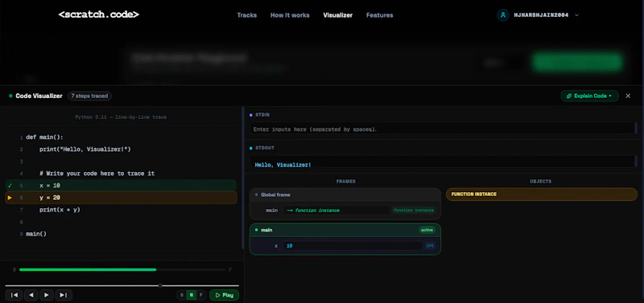Click the Explain Code button
Viewport: 644px width, 303px height.
tap(589, 96)
